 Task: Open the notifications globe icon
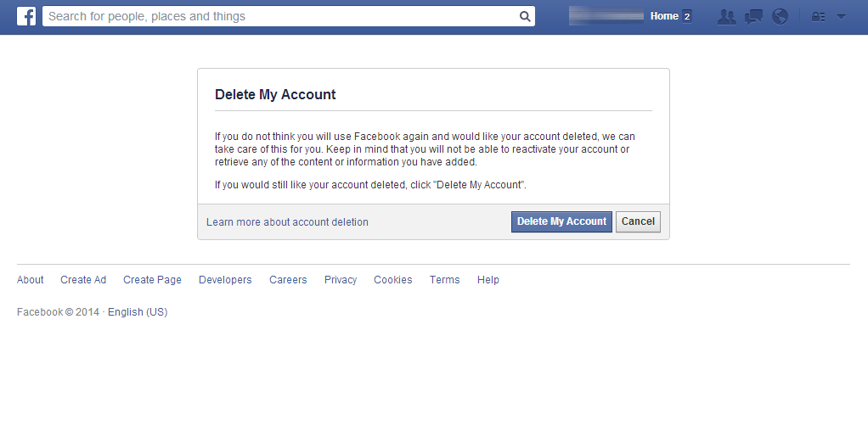780,17
